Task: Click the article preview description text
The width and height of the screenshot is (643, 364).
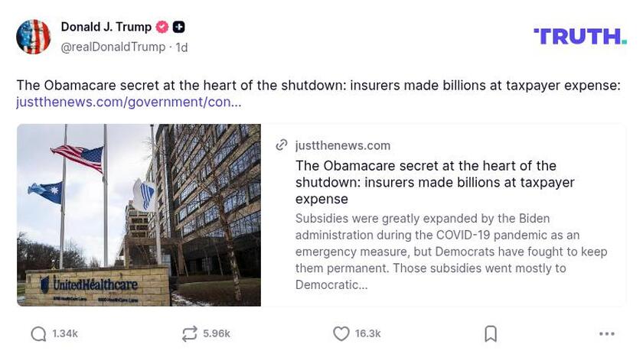Action: click(x=451, y=252)
